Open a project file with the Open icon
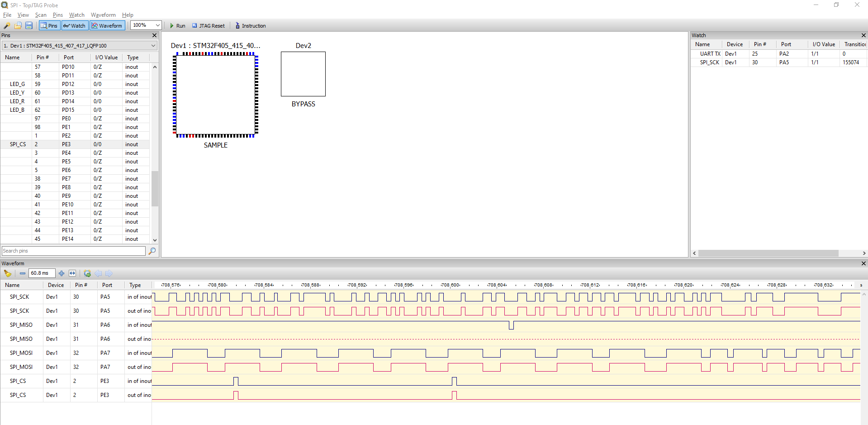This screenshot has height=425, width=868. coord(18,25)
